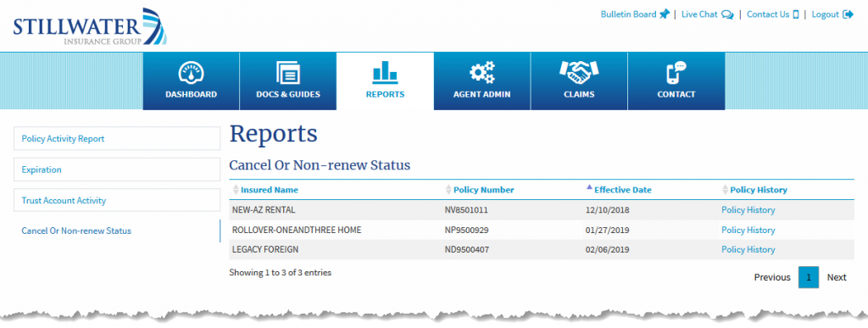868x328 pixels.
Task: Open Trust Account Activity report
Action: (117, 200)
